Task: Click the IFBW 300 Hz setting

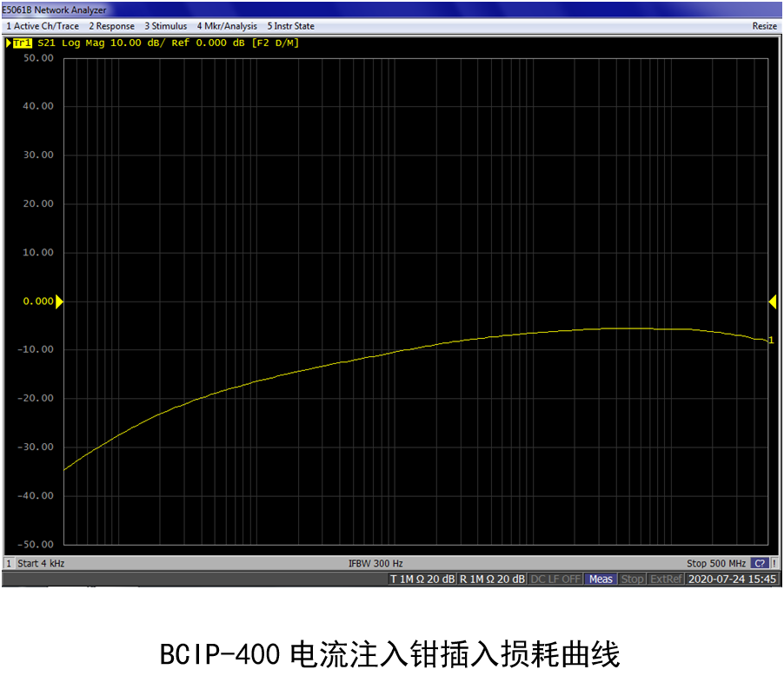Action: [x=375, y=563]
